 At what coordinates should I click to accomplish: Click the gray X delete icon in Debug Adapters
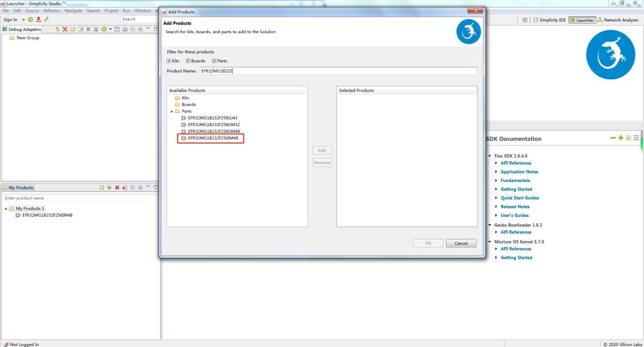(x=88, y=29)
